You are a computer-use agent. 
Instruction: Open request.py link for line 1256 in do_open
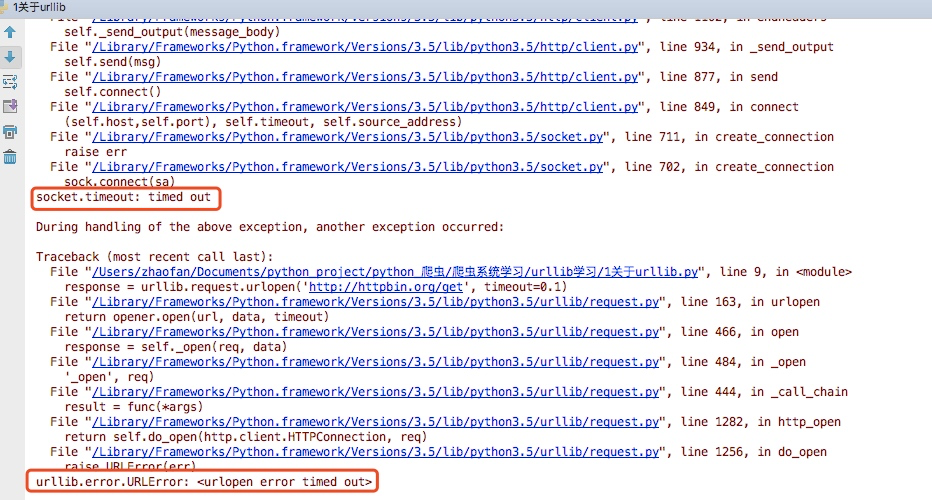376,452
